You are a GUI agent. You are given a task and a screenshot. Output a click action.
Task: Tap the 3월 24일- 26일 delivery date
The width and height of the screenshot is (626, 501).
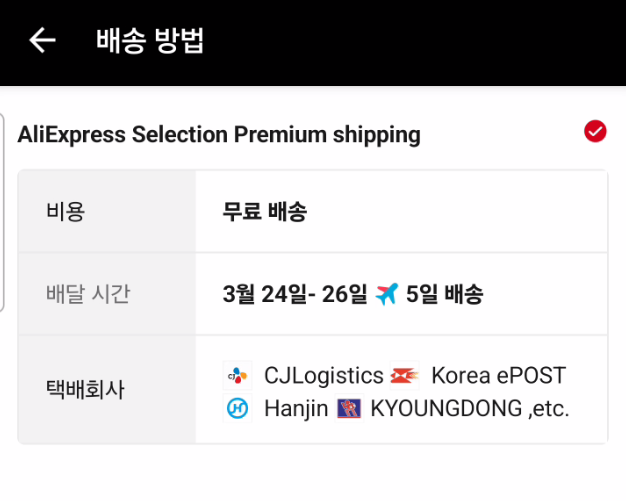point(295,294)
